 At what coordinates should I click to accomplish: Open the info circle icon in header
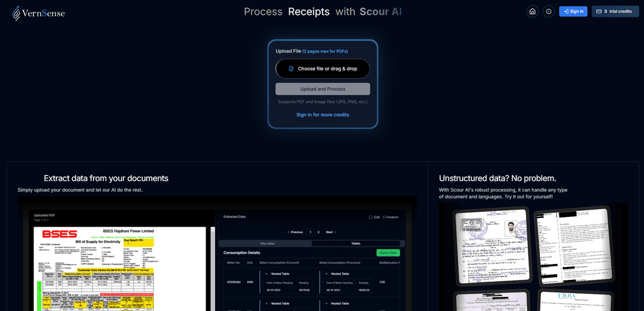[549, 11]
